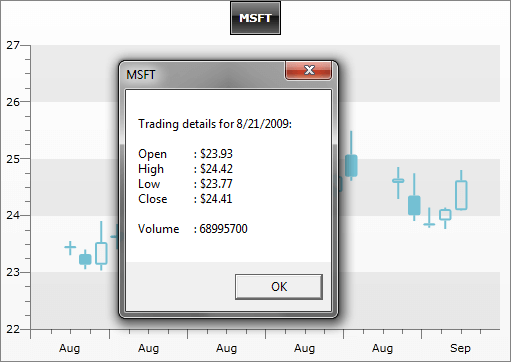Click the Low value $23.77
This screenshot has height=362, width=511.
click(x=216, y=184)
